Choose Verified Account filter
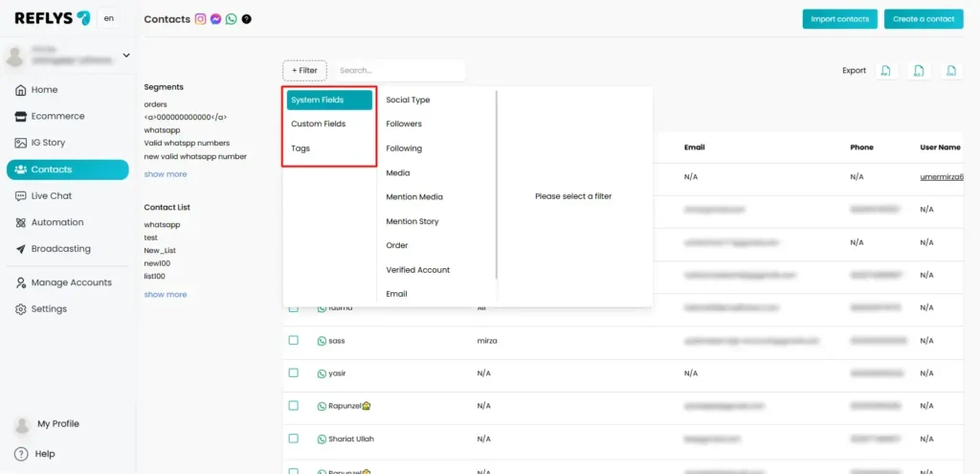This screenshot has width=980, height=474. tap(418, 270)
